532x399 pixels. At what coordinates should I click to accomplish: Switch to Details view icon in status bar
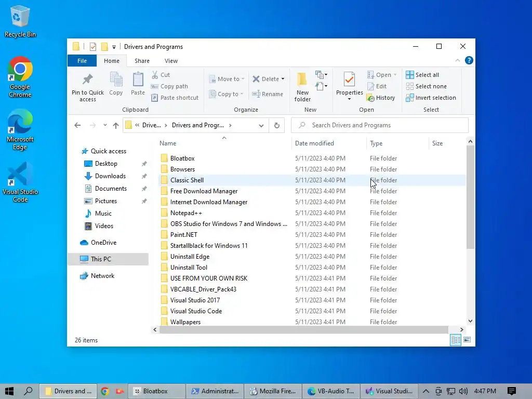tap(456, 340)
